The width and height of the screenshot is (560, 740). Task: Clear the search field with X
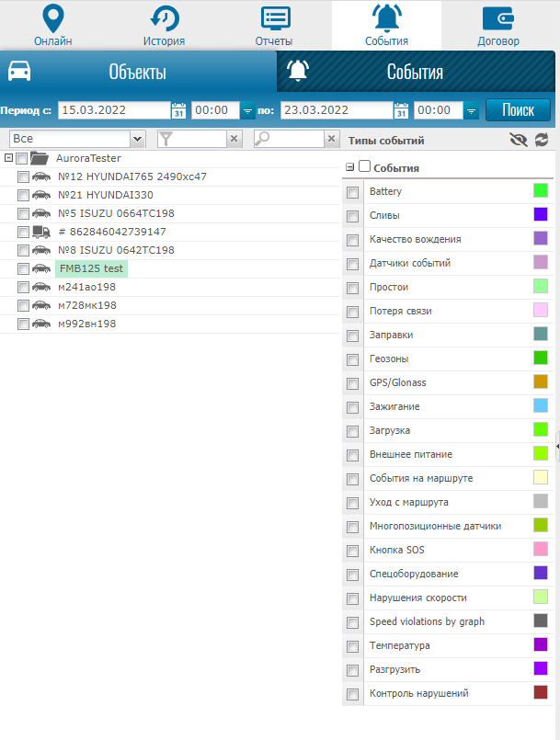[x=331, y=139]
